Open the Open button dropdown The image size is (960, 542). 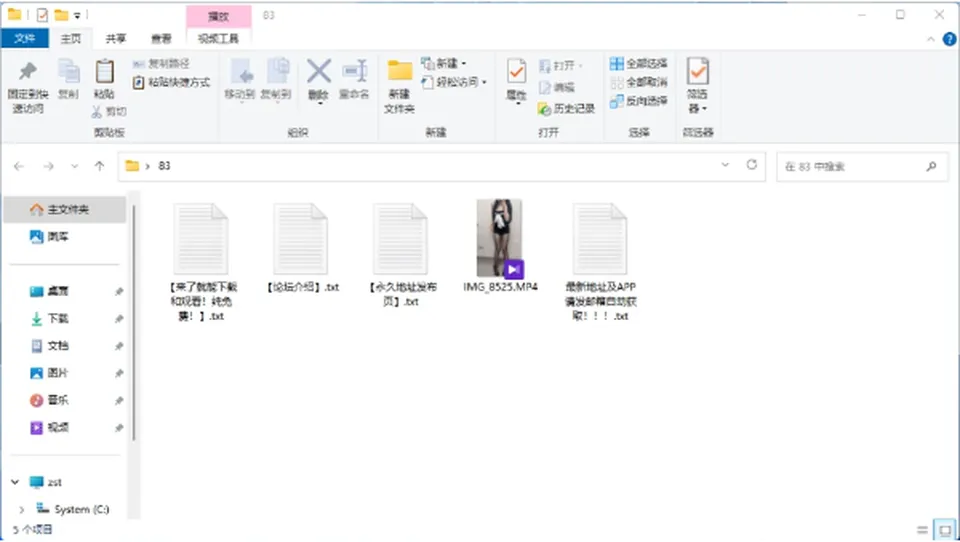pyautogui.click(x=580, y=66)
